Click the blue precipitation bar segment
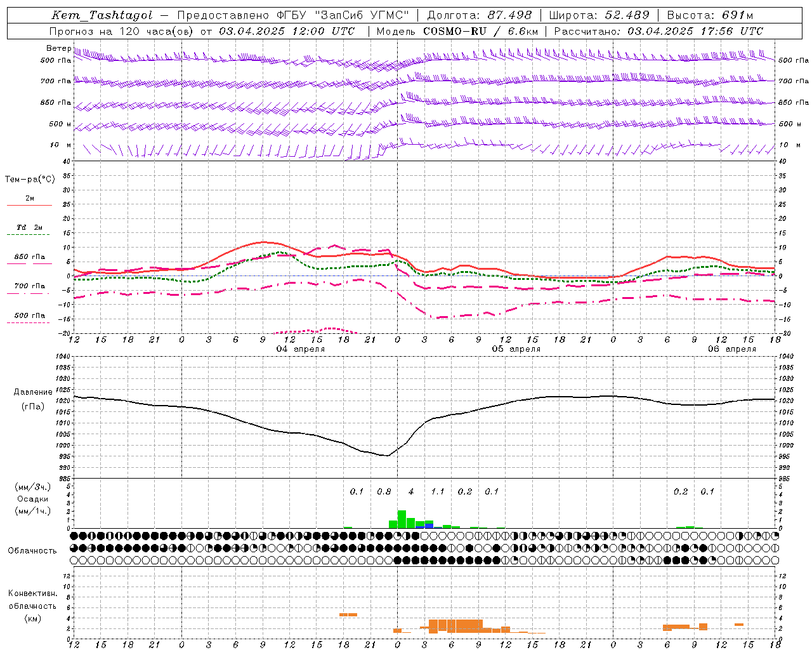The width and height of the screenshot is (812, 650). click(429, 526)
